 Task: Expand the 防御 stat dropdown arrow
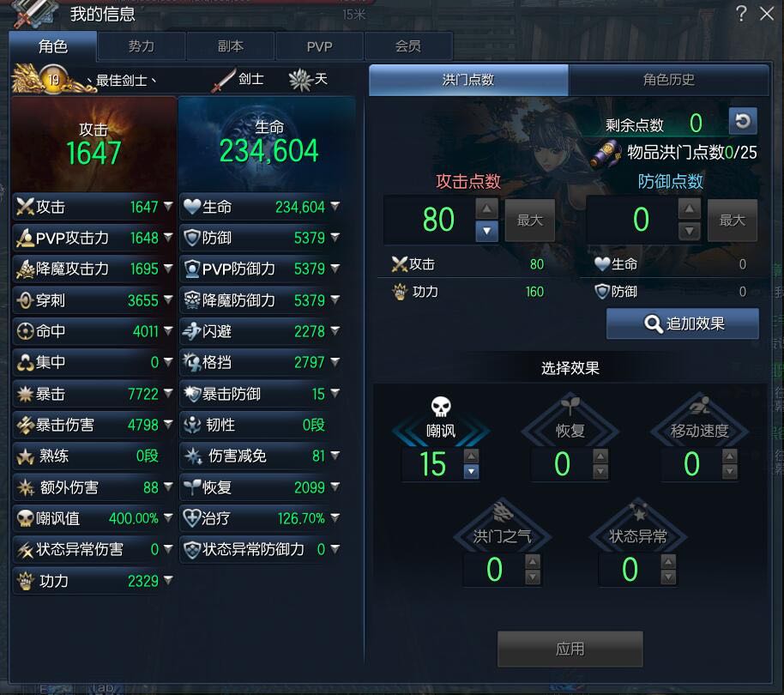tap(335, 237)
